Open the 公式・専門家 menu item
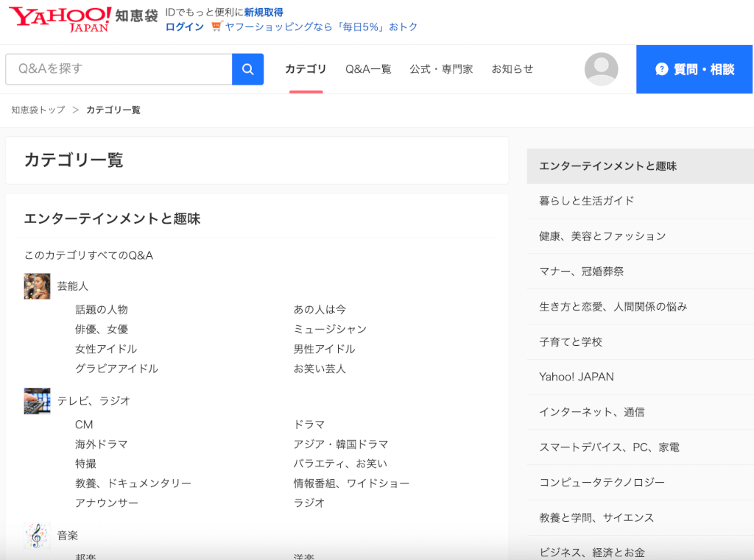This screenshot has height=560, width=754. 441,68
